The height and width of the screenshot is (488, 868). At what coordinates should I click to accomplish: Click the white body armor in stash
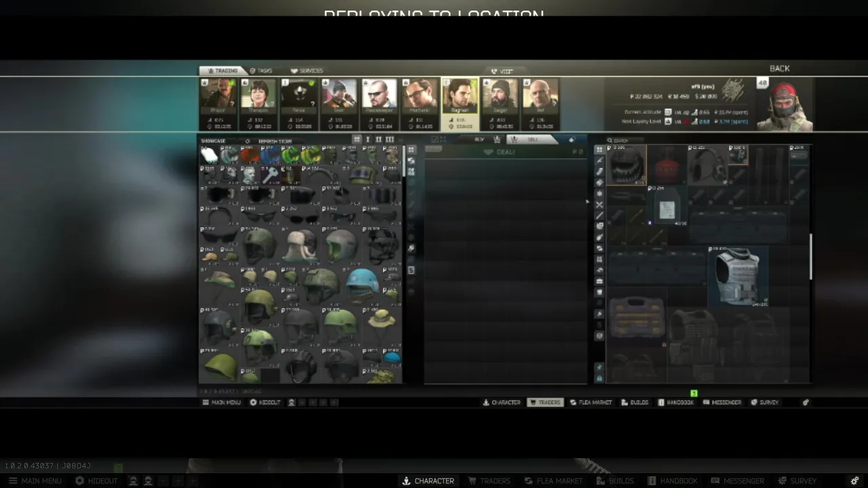tap(738, 277)
